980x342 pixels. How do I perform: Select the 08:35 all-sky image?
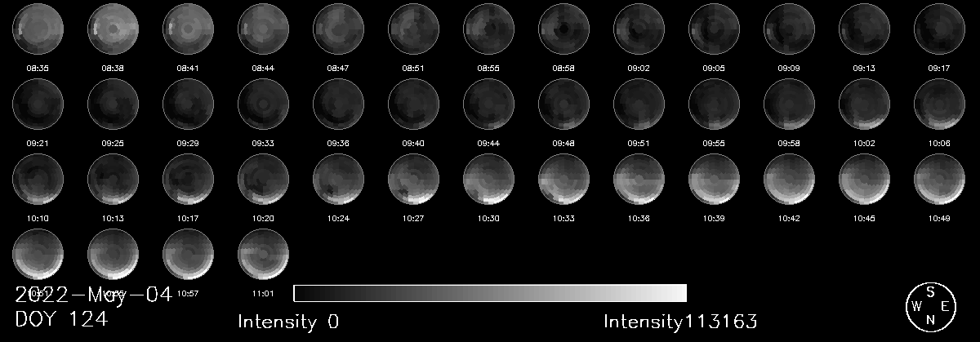point(38,29)
